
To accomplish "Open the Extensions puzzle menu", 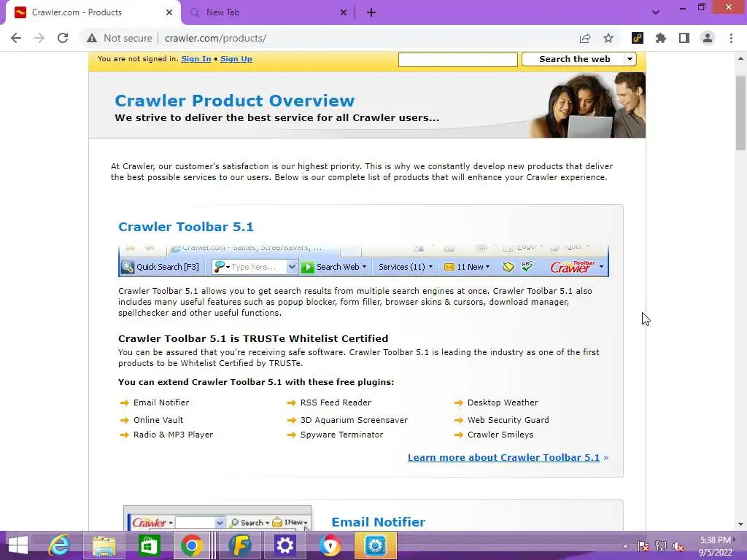I will click(661, 38).
